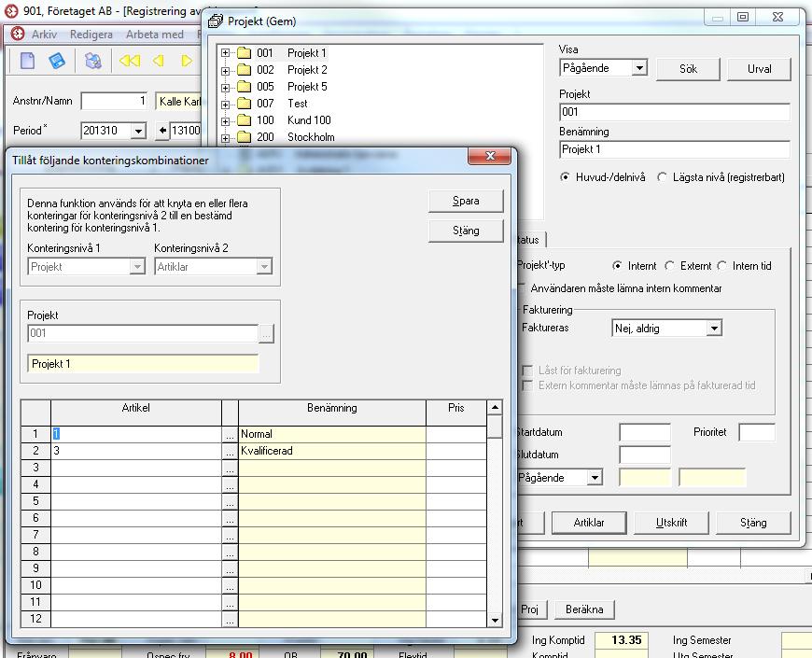Toggle Användaren måste lämna intern kommentar

pos(522,287)
